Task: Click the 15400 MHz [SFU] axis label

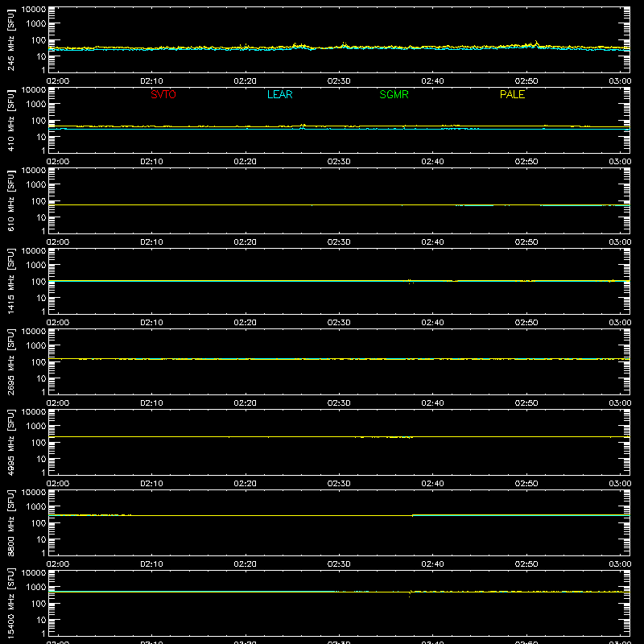Action: (10, 604)
